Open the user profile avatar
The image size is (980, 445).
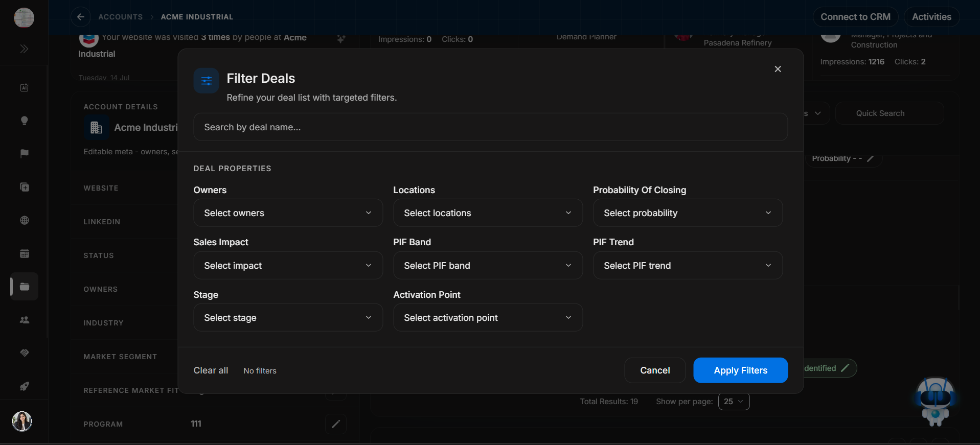pyautogui.click(x=22, y=421)
